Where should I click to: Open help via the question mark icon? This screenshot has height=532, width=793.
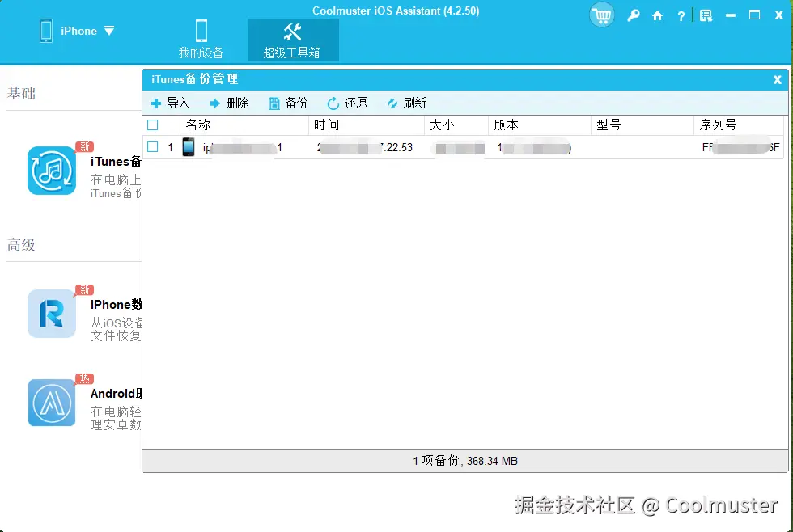681,15
